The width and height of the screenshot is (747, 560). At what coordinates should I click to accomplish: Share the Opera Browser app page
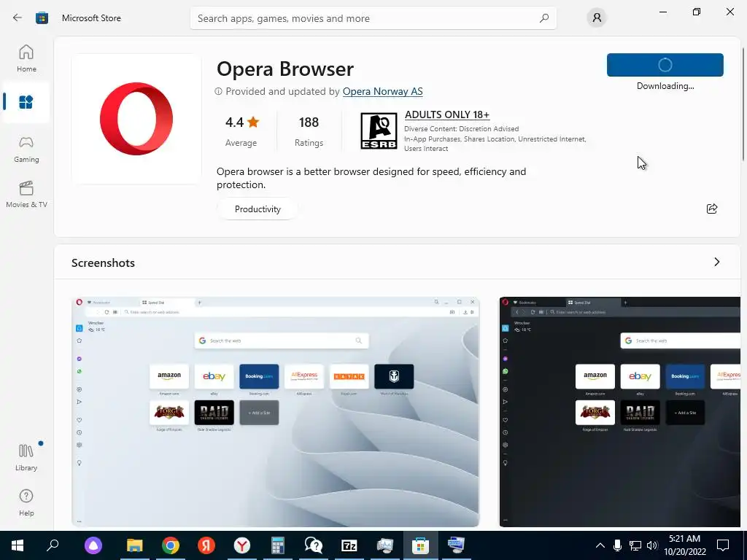[x=712, y=209]
